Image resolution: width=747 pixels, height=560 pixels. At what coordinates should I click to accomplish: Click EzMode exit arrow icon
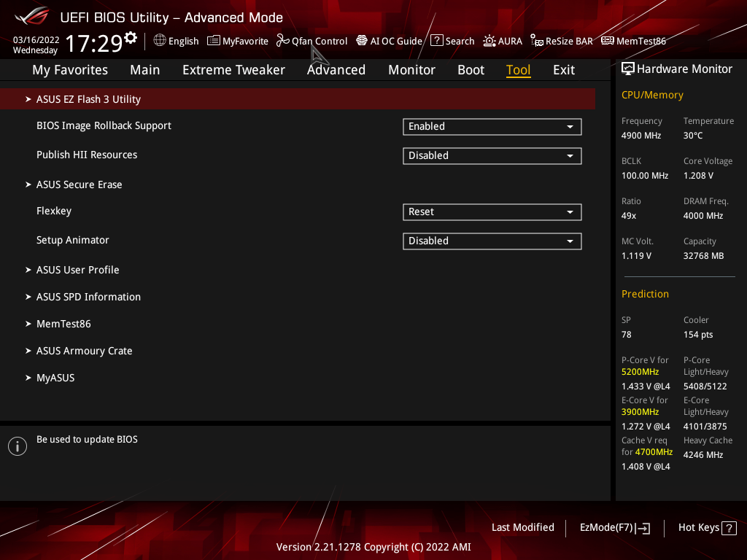(x=643, y=528)
